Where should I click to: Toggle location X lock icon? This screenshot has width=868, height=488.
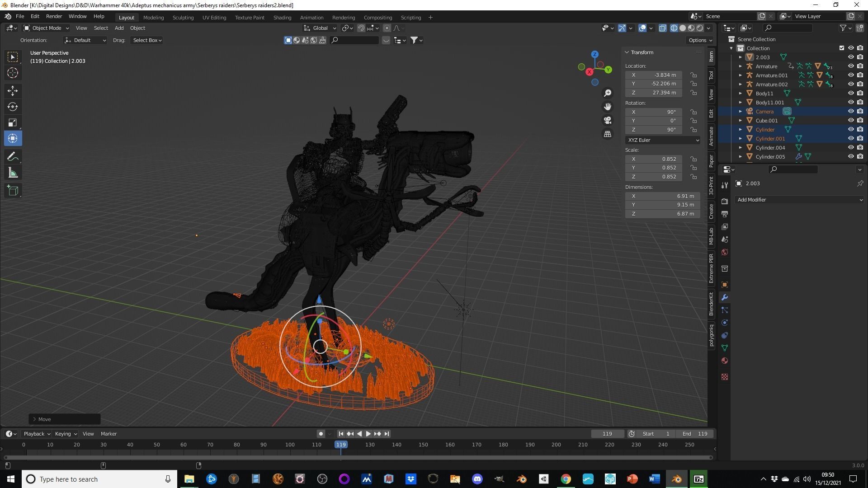[693, 75]
